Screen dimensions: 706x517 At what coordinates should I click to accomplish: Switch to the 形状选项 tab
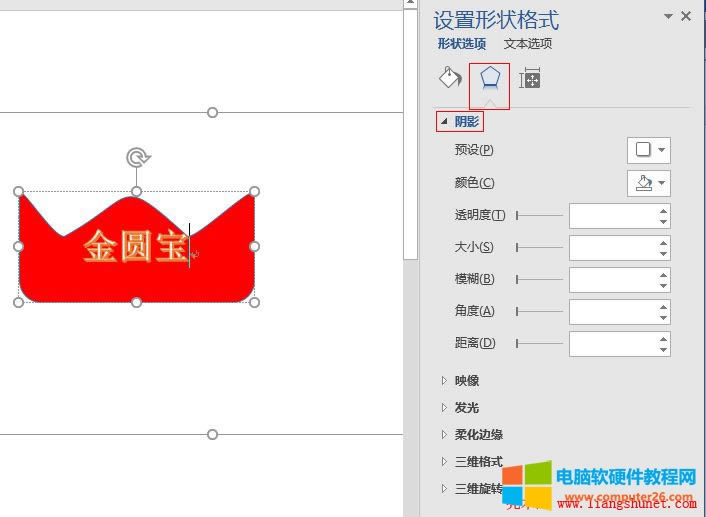tap(461, 44)
